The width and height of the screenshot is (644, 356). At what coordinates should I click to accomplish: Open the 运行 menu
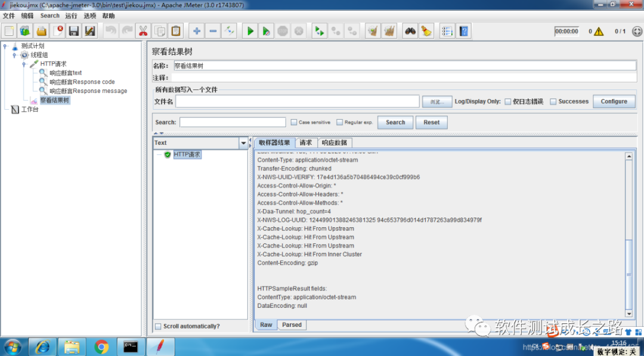71,16
